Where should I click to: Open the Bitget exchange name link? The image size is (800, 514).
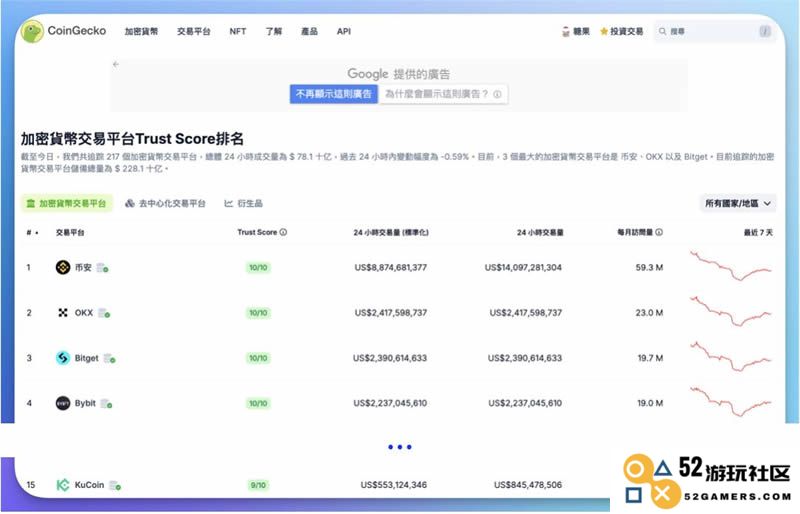[86, 358]
